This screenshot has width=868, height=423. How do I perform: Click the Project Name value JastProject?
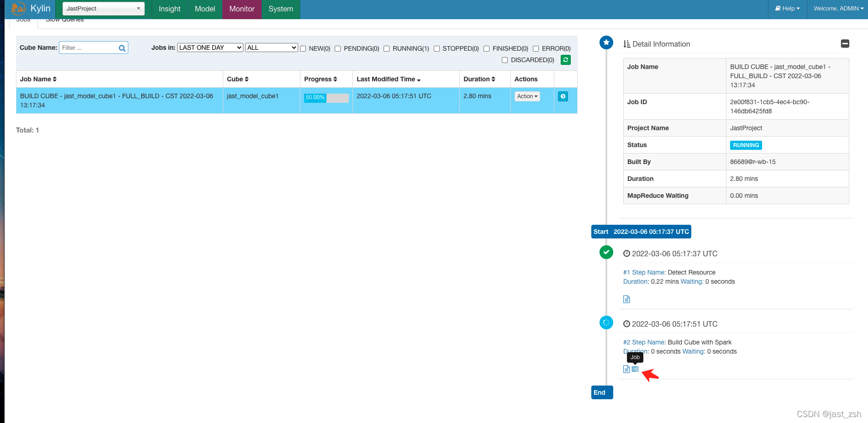point(746,128)
